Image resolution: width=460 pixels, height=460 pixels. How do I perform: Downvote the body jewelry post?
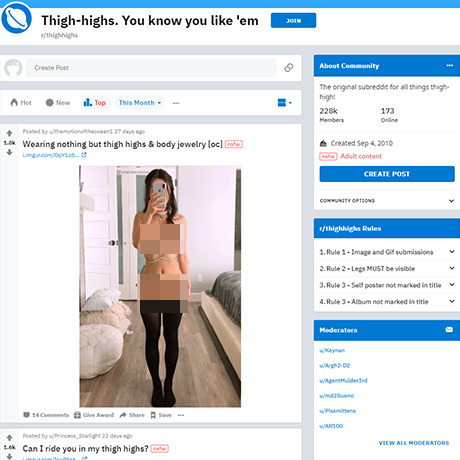click(x=9, y=152)
